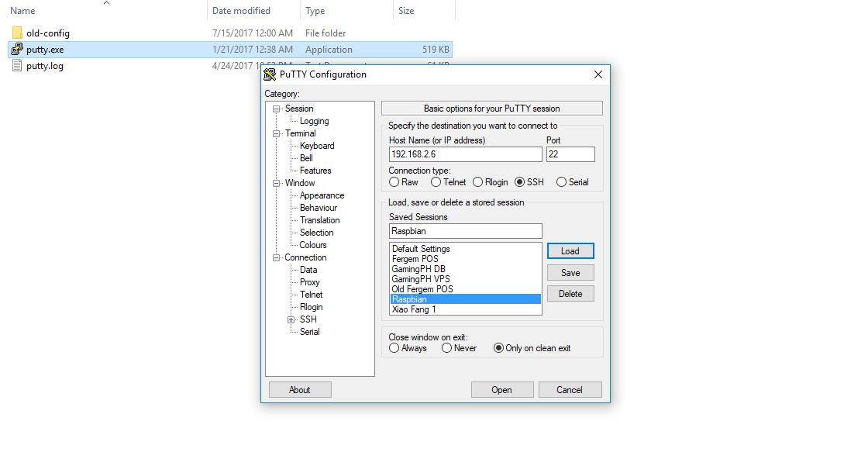The width and height of the screenshot is (868, 459).
Task: Click the About button
Action: click(x=300, y=389)
